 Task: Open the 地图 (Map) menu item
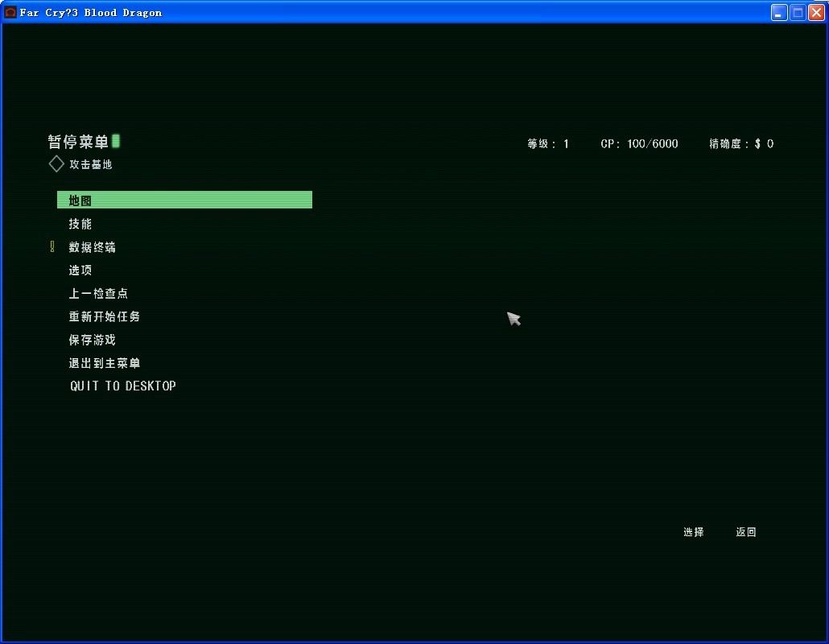point(184,200)
